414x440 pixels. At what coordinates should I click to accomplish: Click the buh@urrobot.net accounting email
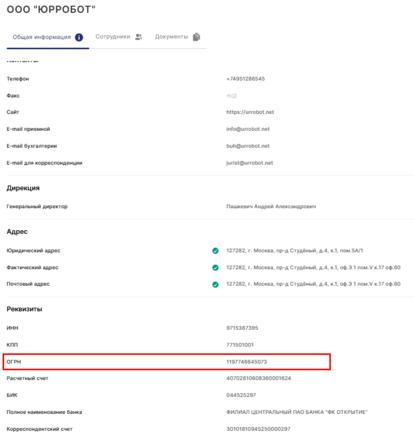248,146
